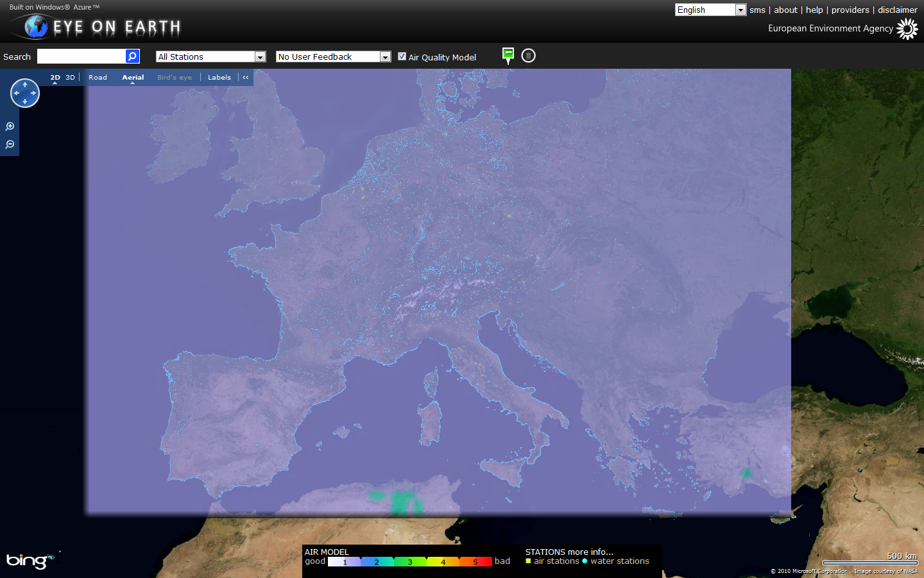Zoom in with the plus magnifier
Viewport: 924px width, 578px height.
click(x=10, y=127)
